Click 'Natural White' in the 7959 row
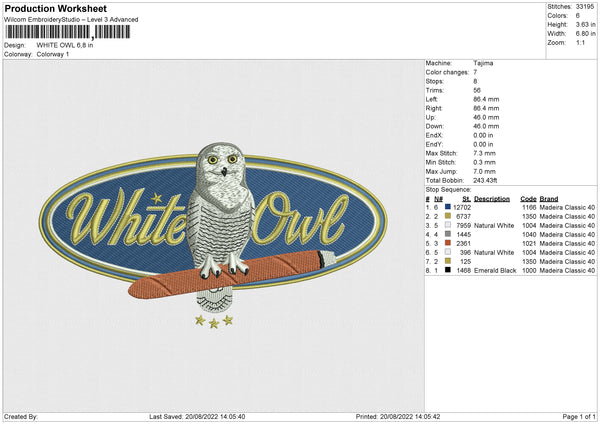The width and height of the screenshot is (600, 424). [494, 225]
